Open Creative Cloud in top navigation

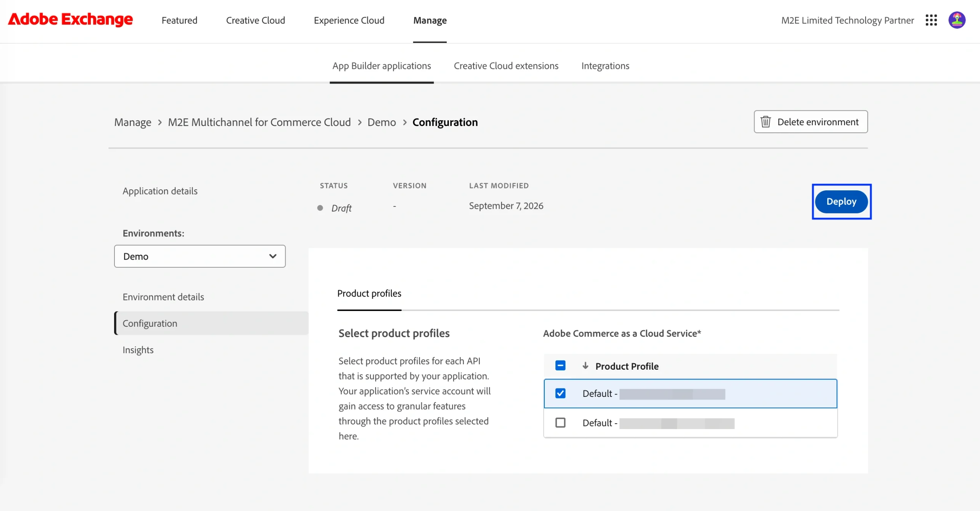[255, 20]
